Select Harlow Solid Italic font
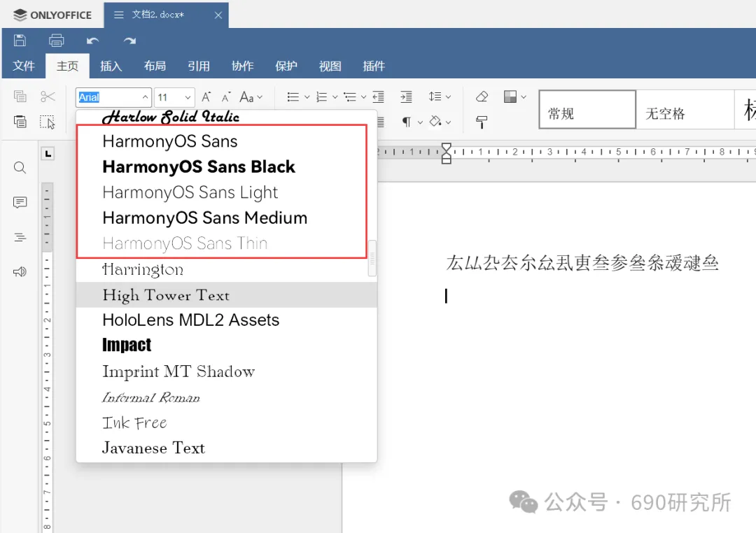The width and height of the screenshot is (756, 533). tap(226, 117)
